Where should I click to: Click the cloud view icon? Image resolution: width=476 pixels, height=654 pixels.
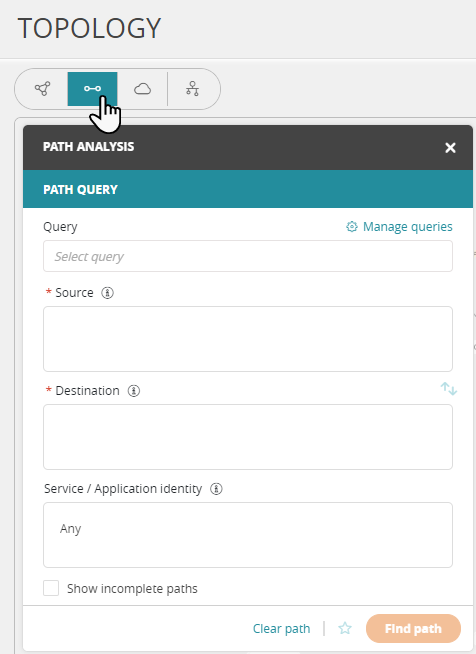142,89
